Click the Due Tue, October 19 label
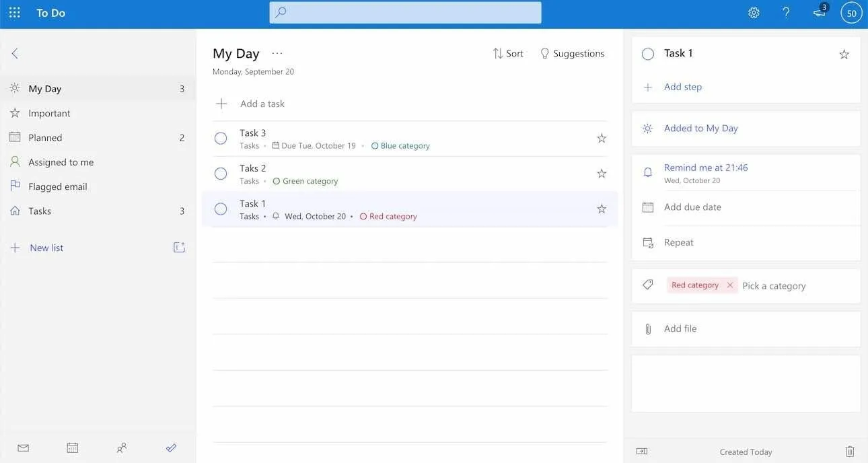868x463 pixels. [x=314, y=145]
